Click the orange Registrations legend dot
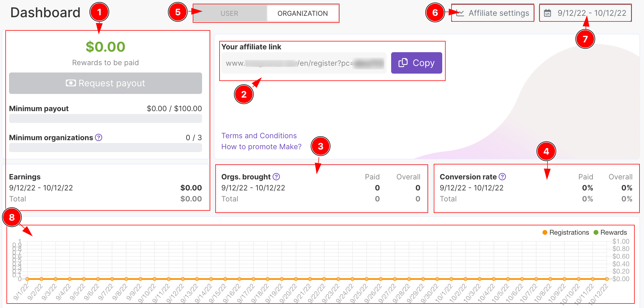This screenshot has height=308, width=644. 545,232
